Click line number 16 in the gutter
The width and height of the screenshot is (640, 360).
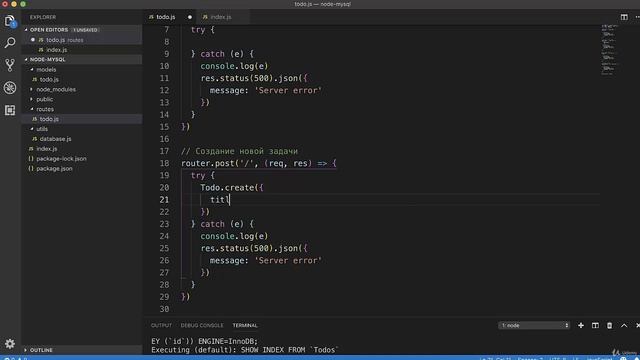point(164,139)
